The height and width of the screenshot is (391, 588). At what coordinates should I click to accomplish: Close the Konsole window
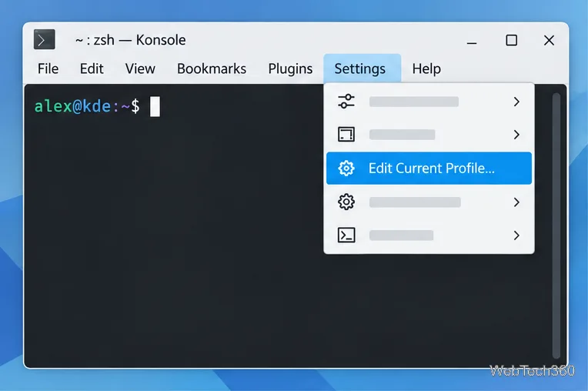tap(549, 40)
